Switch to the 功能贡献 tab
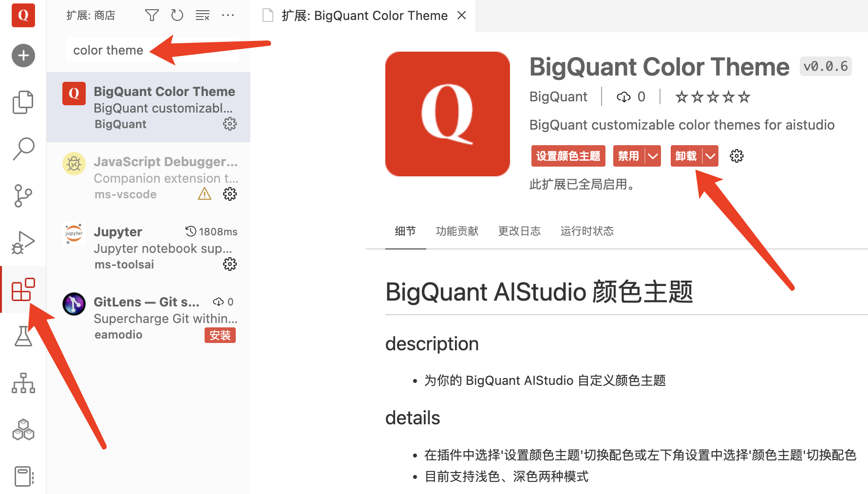Viewport: 868px width, 494px height. tap(457, 231)
